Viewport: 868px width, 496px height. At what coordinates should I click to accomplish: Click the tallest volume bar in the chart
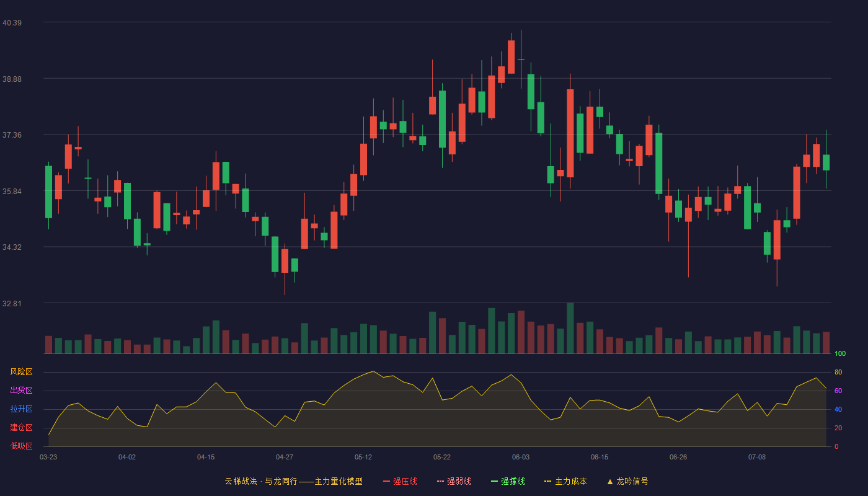(x=570, y=329)
